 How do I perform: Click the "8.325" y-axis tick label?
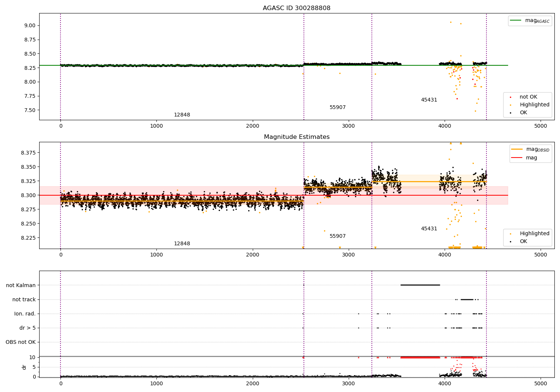coord(29,181)
